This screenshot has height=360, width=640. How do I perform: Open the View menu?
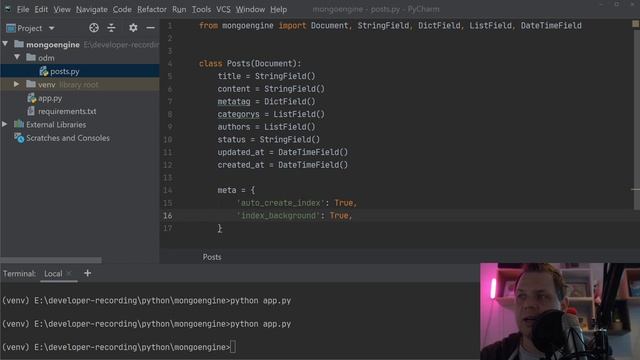point(62,9)
